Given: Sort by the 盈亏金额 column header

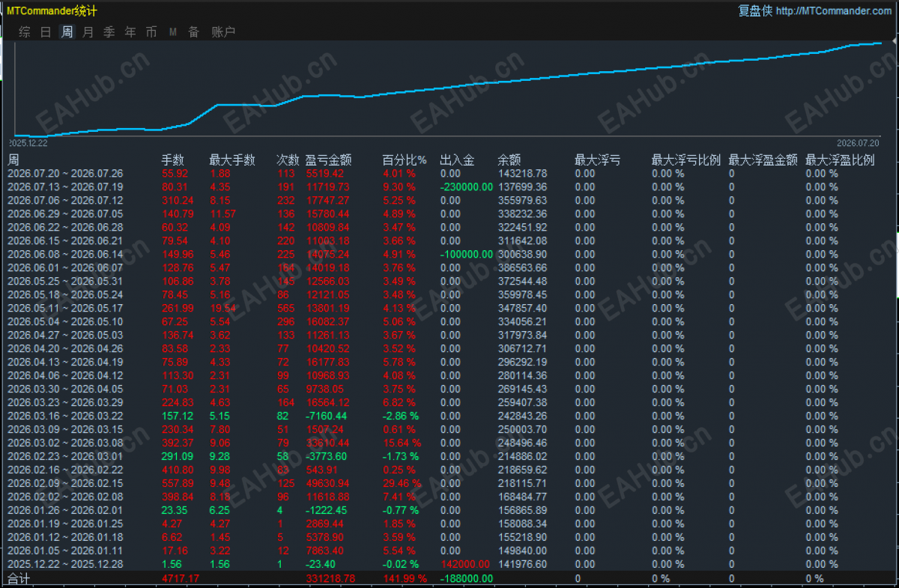Looking at the screenshot, I should point(328,160).
